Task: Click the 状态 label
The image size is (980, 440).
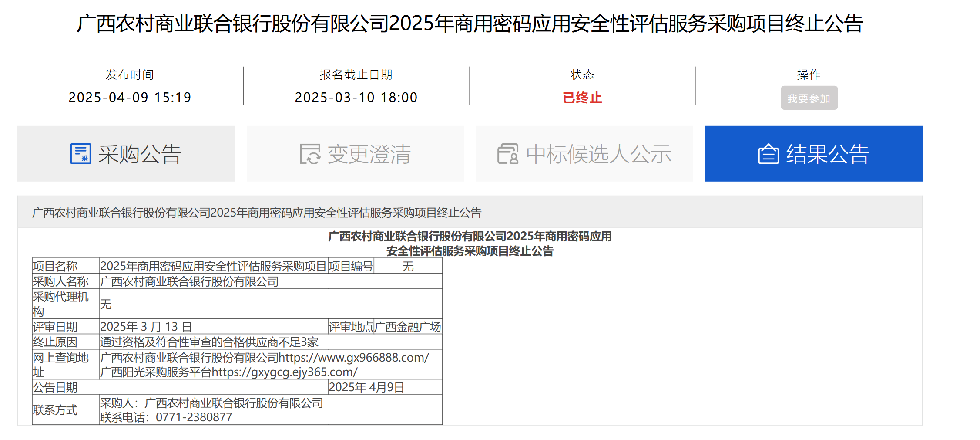Action: pyautogui.click(x=582, y=74)
